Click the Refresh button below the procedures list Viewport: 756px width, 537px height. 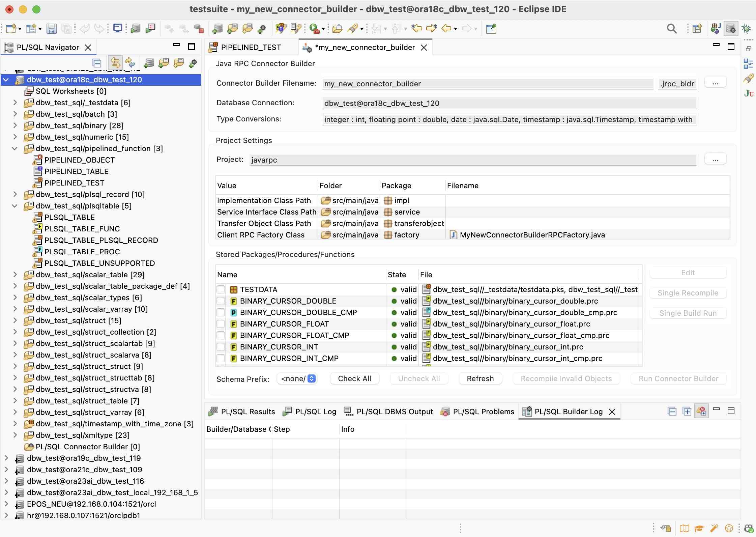tap(480, 378)
